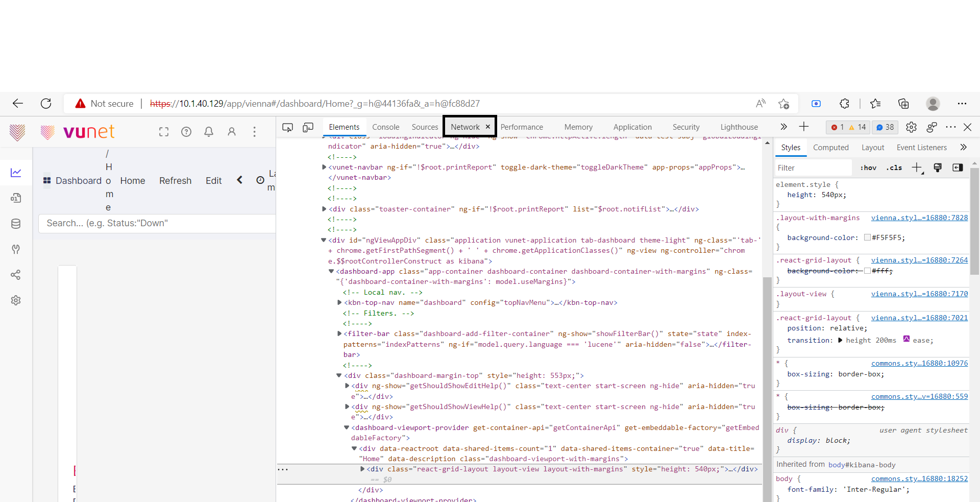980x502 pixels.
Task: Open the #fff background color swatch
Action: pyautogui.click(x=867, y=271)
